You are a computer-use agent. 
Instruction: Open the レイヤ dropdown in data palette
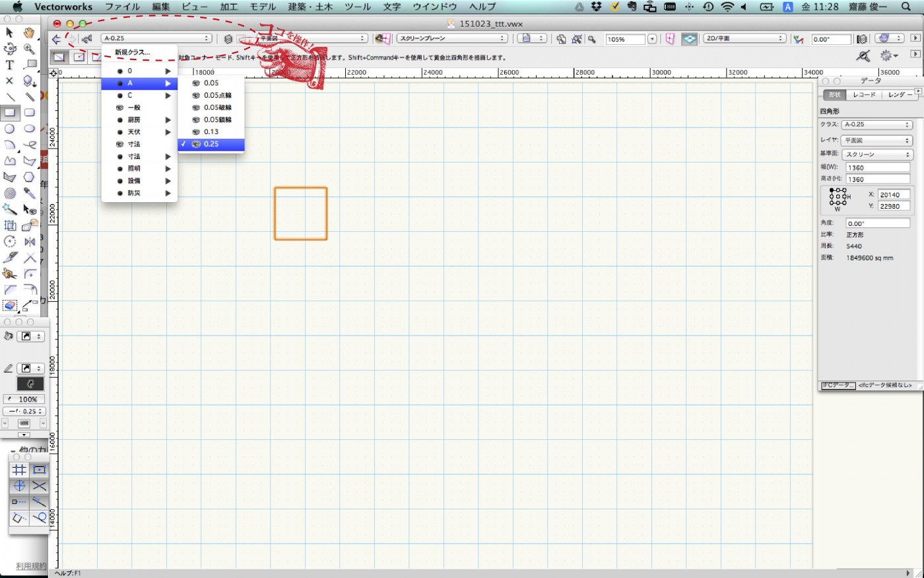(x=876, y=141)
